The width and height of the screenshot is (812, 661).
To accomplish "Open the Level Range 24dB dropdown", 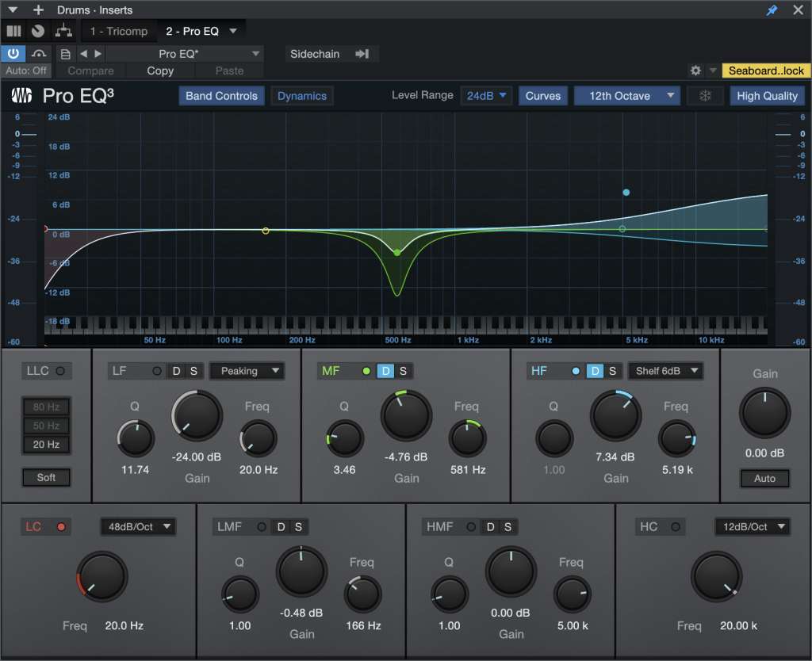I will pos(486,96).
